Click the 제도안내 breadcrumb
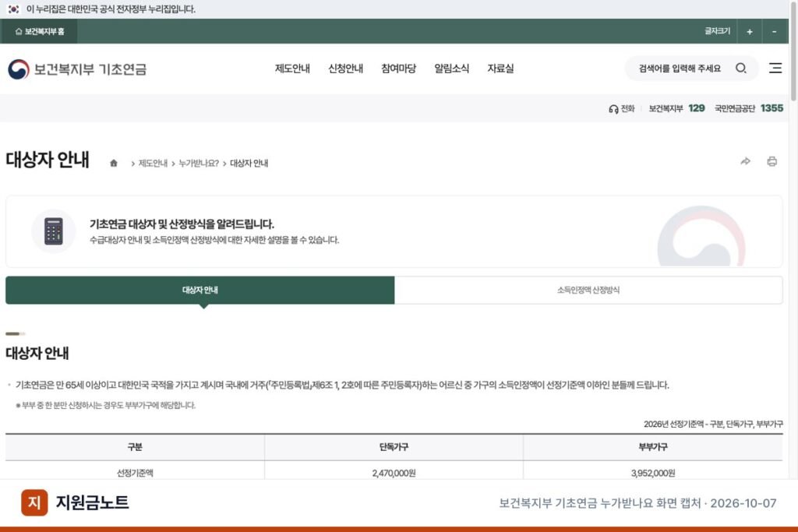The image size is (798, 532). [x=153, y=164]
